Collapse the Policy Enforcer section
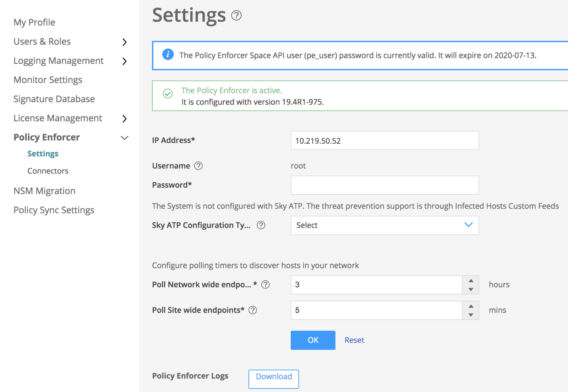Viewport: 568px width, 392px height. (x=124, y=138)
